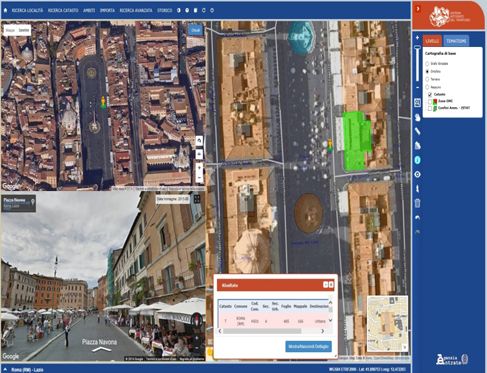This screenshot has width=487, height=373.
Task: Select the highlighted info tool
Action: click(x=417, y=160)
